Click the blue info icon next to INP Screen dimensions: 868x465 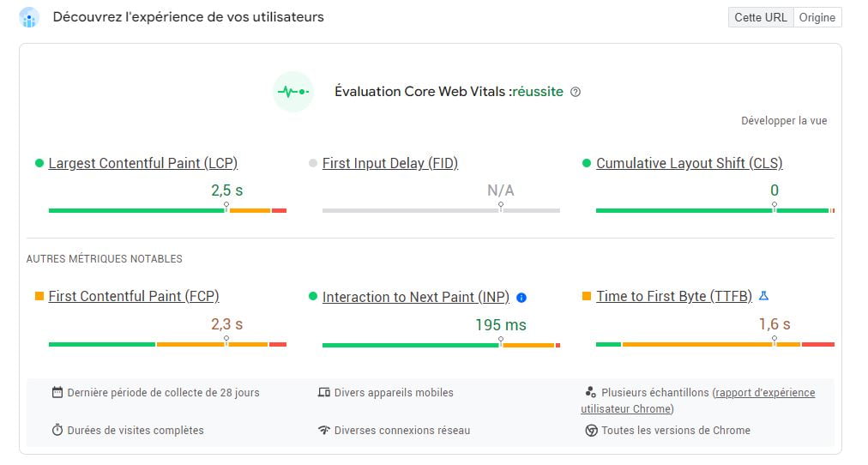pyautogui.click(x=521, y=298)
